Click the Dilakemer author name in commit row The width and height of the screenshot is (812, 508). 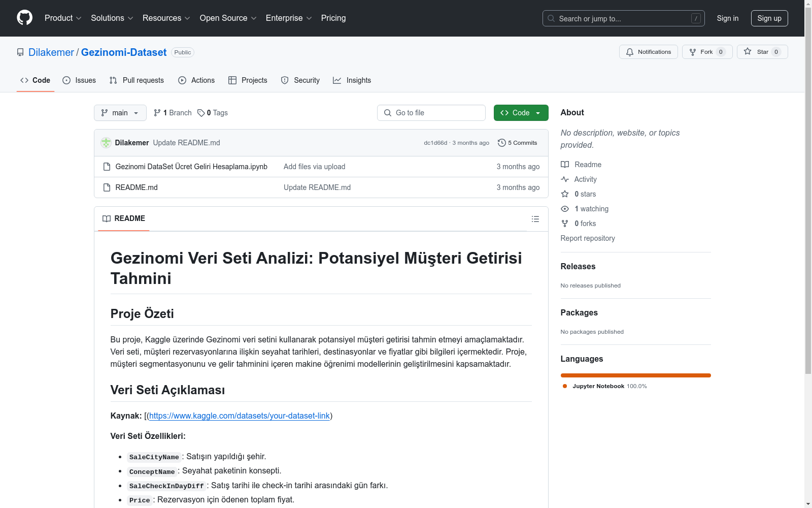click(132, 143)
